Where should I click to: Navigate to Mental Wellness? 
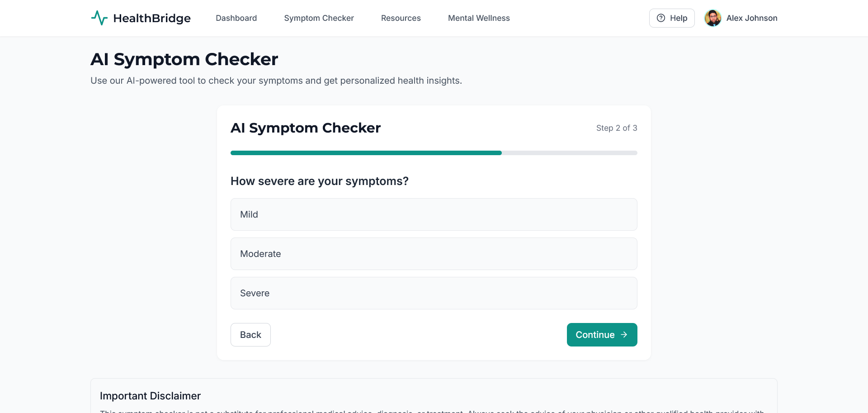[479, 18]
